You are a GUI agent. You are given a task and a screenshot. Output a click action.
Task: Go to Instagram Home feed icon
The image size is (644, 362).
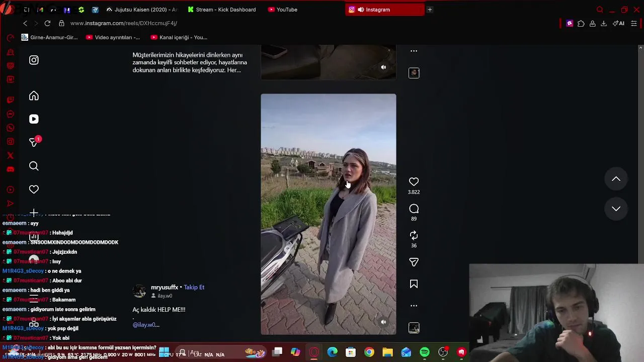point(34,96)
